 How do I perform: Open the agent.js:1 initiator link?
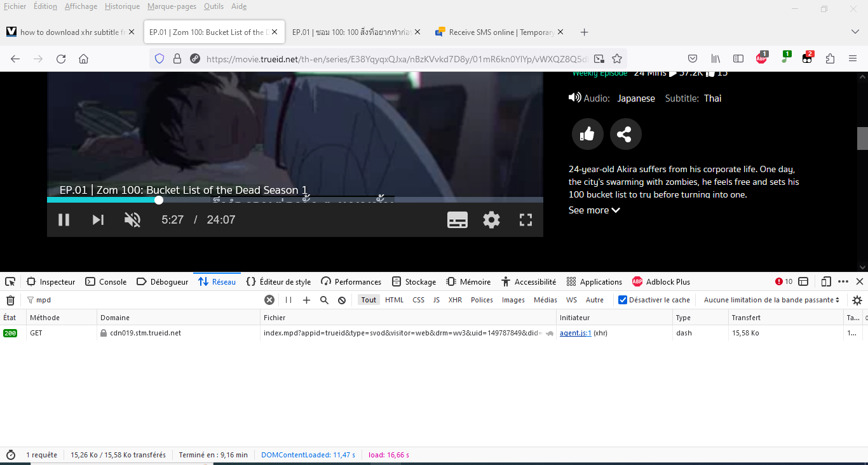(x=576, y=333)
